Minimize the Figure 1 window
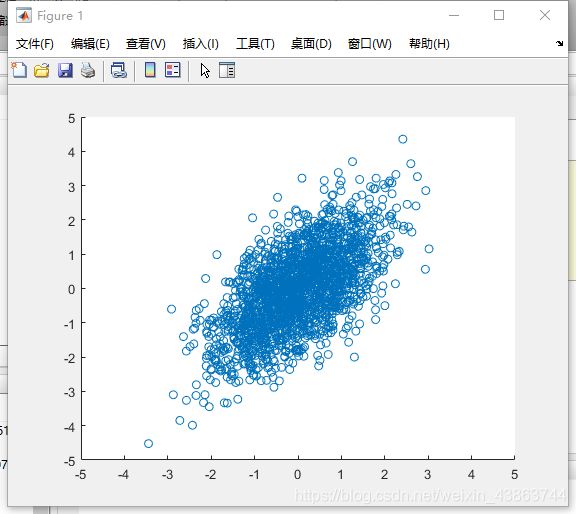This screenshot has width=576, height=514. [454, 15]
